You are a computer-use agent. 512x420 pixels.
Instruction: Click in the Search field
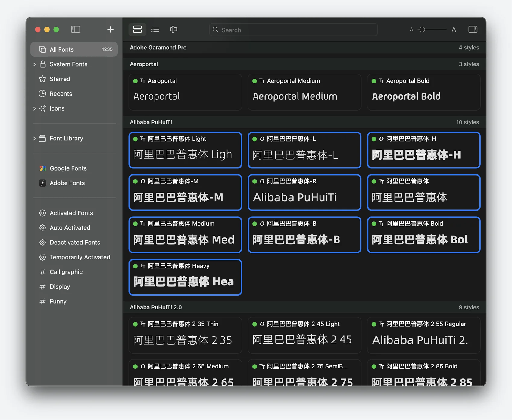pyautogui.click(x=293, y=30)
